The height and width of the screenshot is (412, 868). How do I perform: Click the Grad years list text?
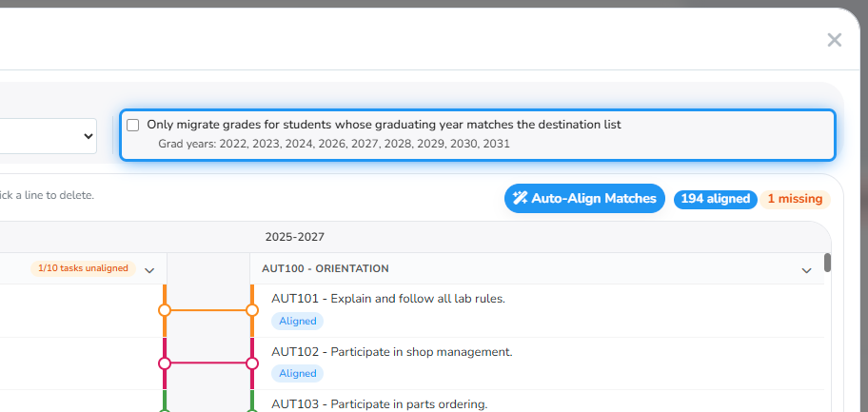click(334, 144)
